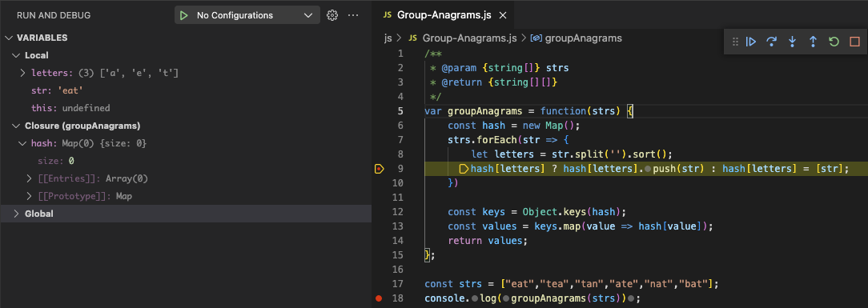The height and width of the screenshot is (308, 868).
Task: Close the Group-Anagrams.js tab
Action: point(503,15)
